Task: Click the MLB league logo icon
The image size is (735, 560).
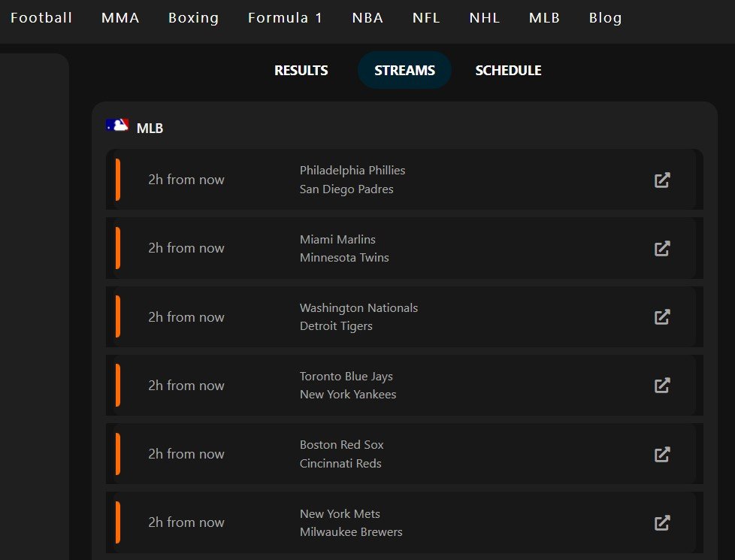Action: 117,126
